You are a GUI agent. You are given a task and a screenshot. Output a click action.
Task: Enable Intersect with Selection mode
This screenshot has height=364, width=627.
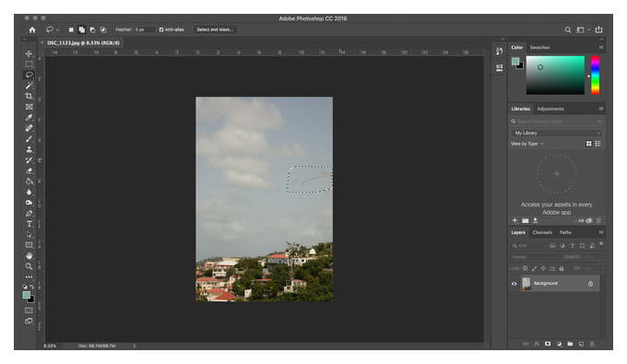pyautogui.click(x=103, y=29)
